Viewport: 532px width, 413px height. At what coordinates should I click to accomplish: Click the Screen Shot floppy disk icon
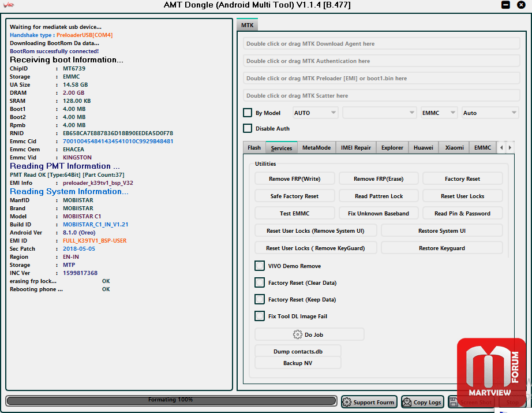pos(454,402)
